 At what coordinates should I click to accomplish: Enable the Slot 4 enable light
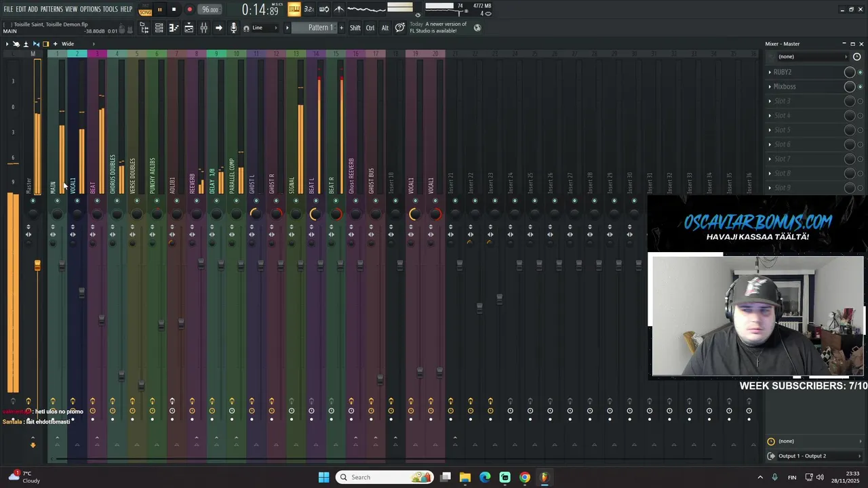(861, 116)
